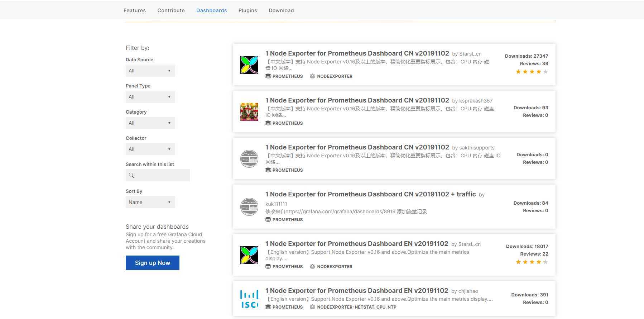The height and width of the screenshot is (319, 644).
Task: Open the Download nav tab
Action: tap(281, 10)
